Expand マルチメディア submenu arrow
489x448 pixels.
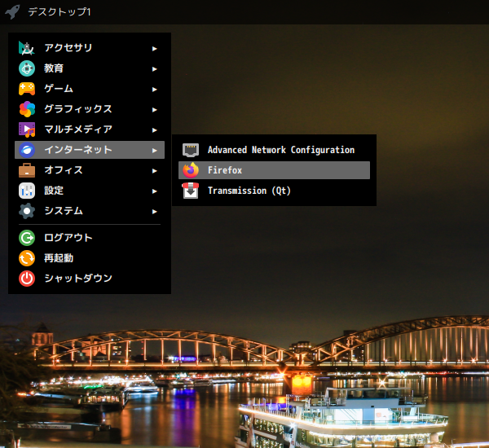(154, 130)
